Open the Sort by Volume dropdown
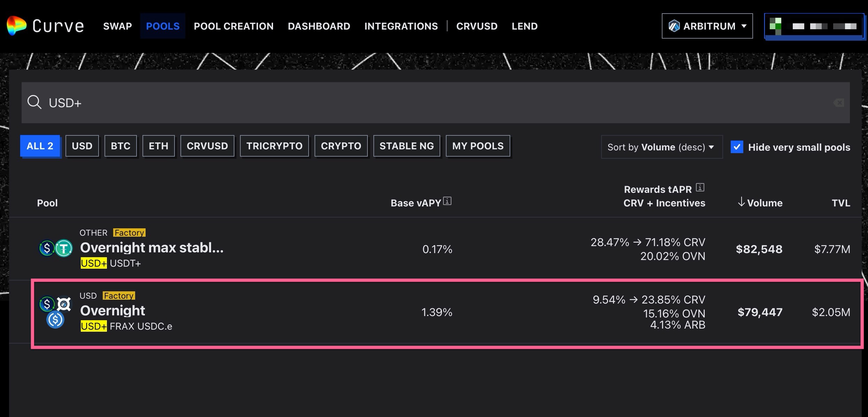868x417 pixels. [x=661, y=147]
